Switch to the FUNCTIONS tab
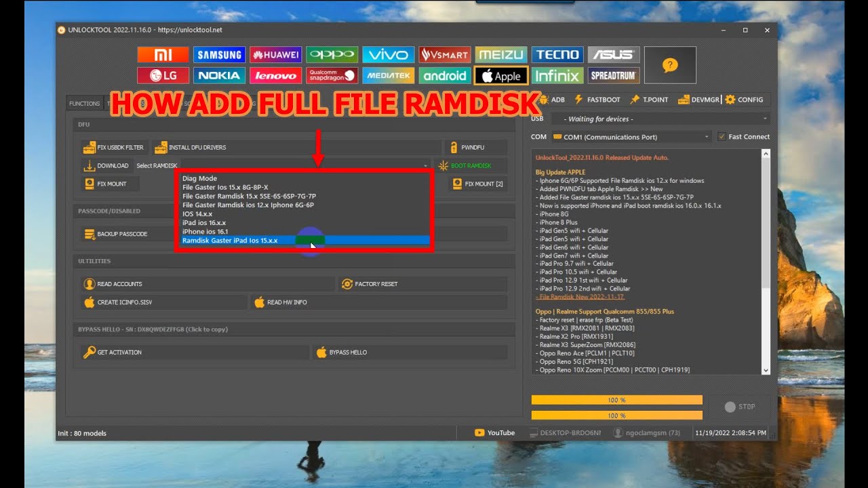The width and height of the screenshot is (868, 488). [x=85, y=104]
